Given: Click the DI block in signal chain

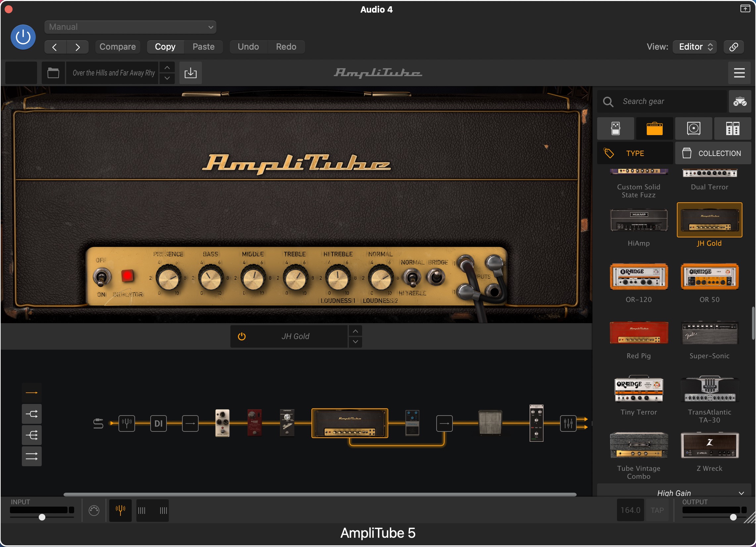Looking at the screenshot, I should 158,423.
